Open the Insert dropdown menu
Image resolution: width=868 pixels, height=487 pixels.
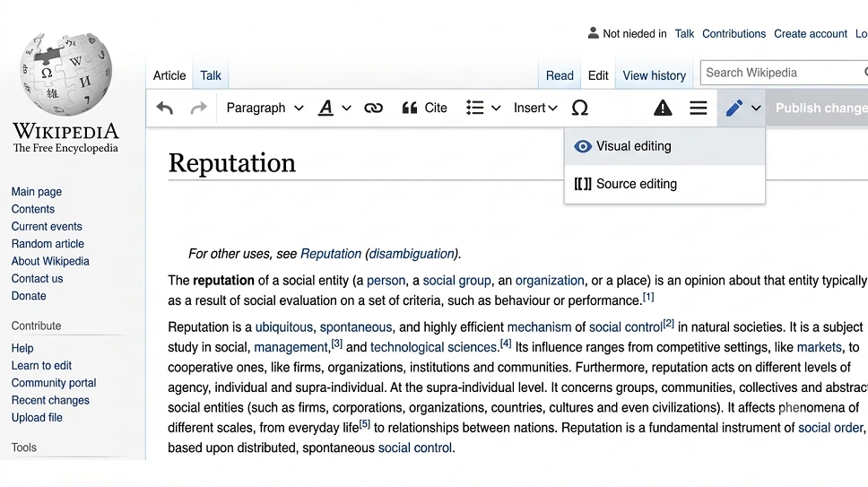[535, 108]
